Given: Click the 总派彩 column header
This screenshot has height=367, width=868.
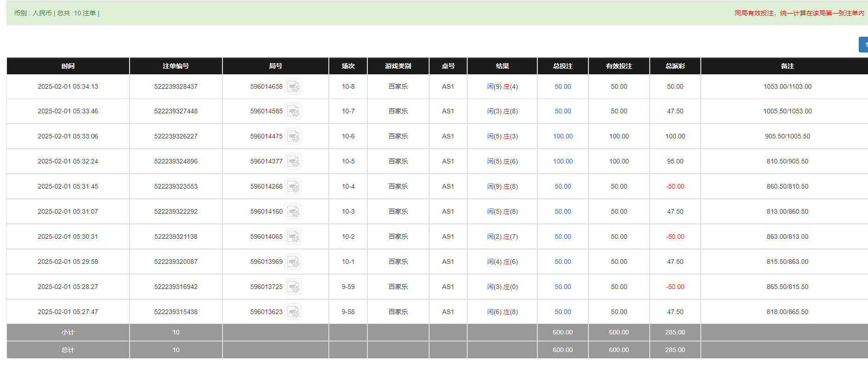Looking at the screenshot, I should click(675, 66).
